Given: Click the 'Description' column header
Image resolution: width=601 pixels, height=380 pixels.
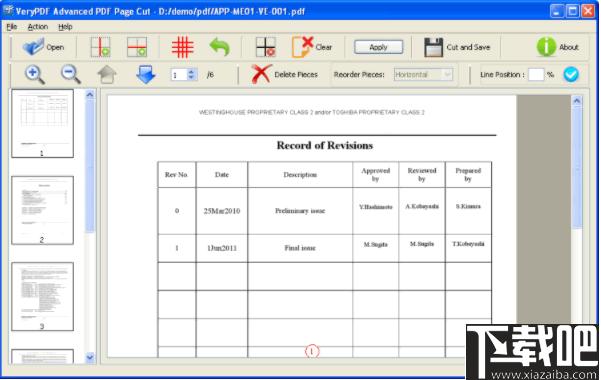Looking at the screenshot, I should (300, 174).
